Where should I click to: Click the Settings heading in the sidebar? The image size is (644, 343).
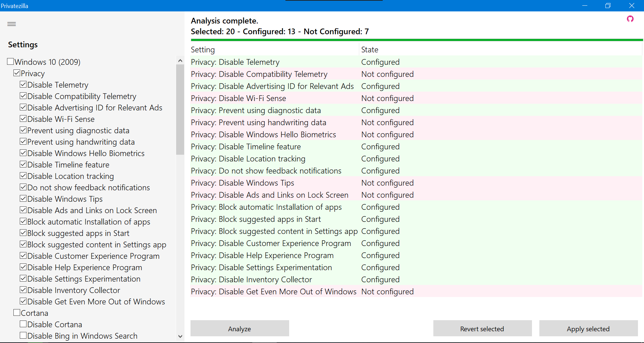click(23, 45)
